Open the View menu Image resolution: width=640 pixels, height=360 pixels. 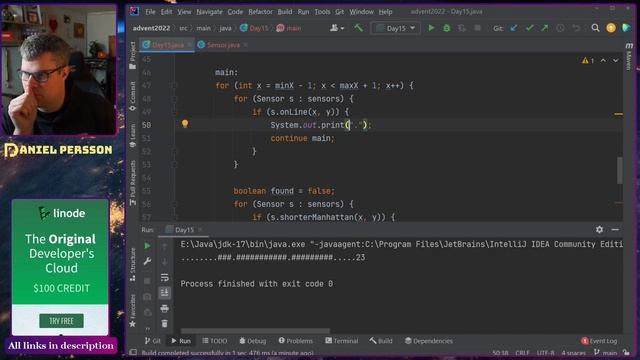184,12
